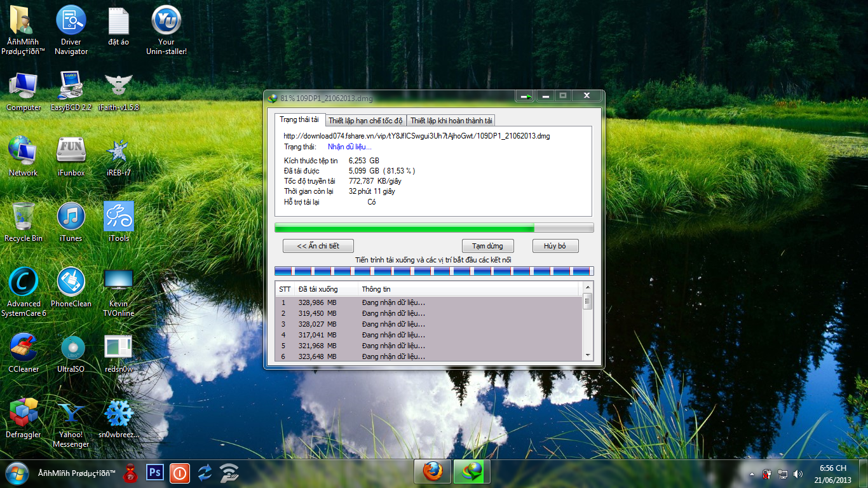The height and width of the screenshot is (488, 868).
Task: Open Advanced SystemCare 6
Action: (x=24, y=292)
